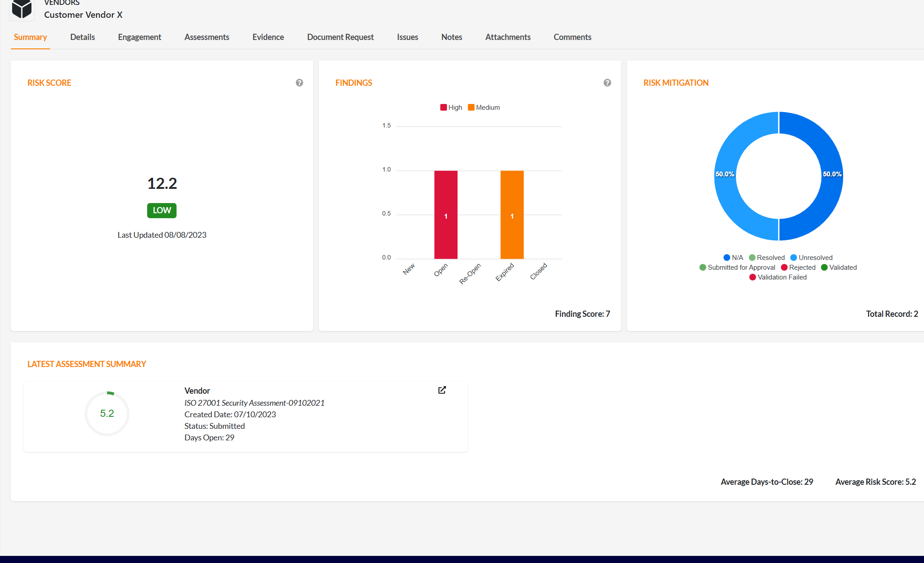Open the Assessments tab

pyautogui.click(x=207, y=37)
